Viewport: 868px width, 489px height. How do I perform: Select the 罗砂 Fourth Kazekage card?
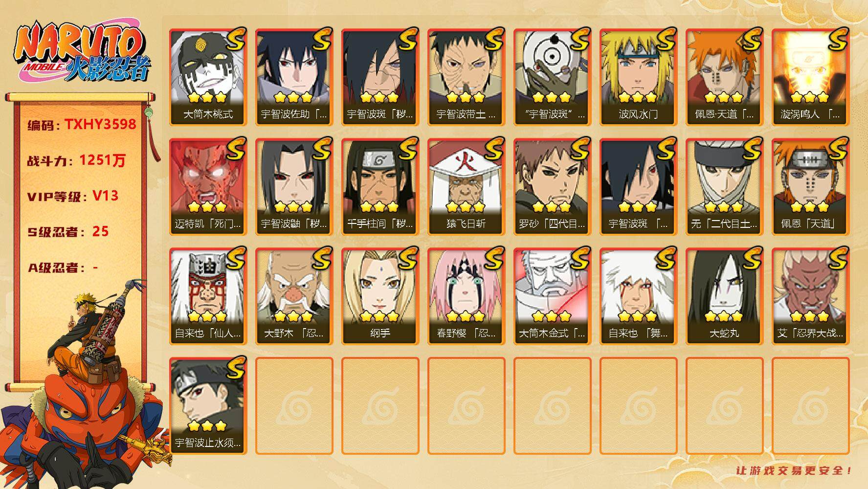[552, 187]
